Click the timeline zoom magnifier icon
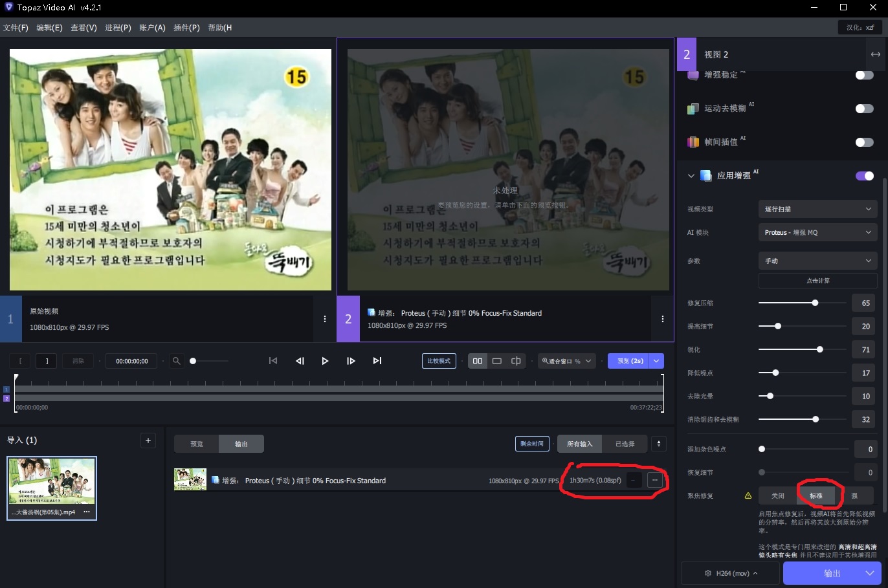The height and width of the screenshot is (588, 888). 176,361
